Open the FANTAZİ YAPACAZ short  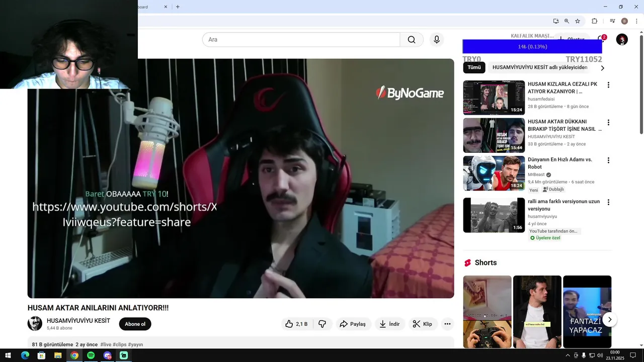click(x=587, y=312)
